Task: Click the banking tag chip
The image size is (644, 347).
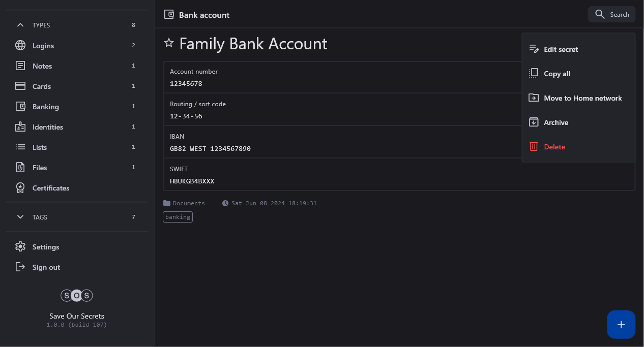Action: point(178,217)
